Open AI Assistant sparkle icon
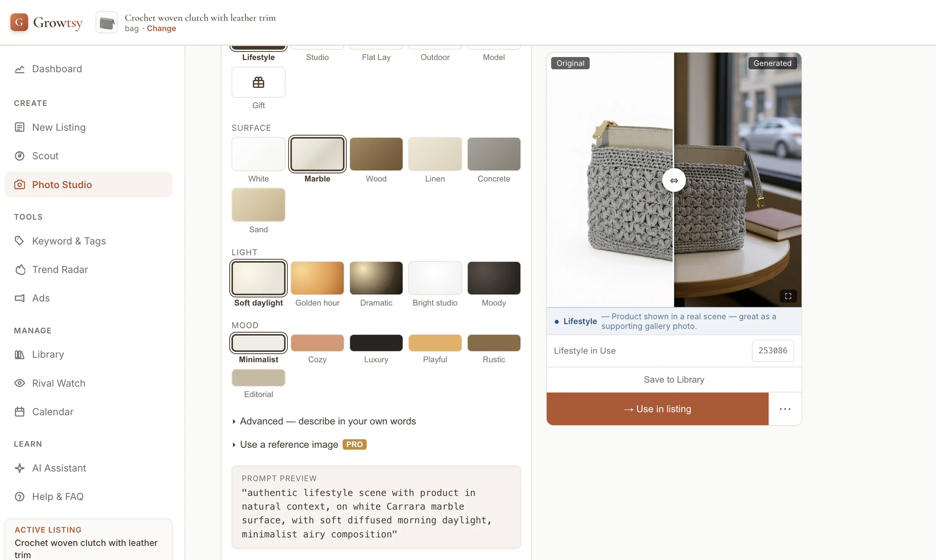This screenshot has width=936, height=560. (x=20, y=468)
